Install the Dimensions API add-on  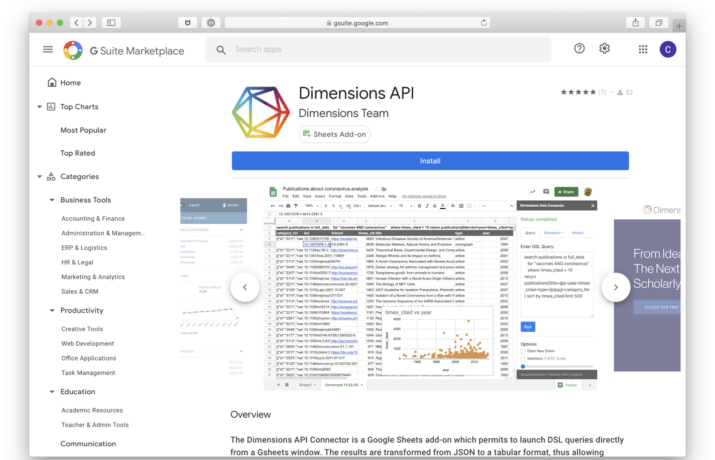coord(430,161)
